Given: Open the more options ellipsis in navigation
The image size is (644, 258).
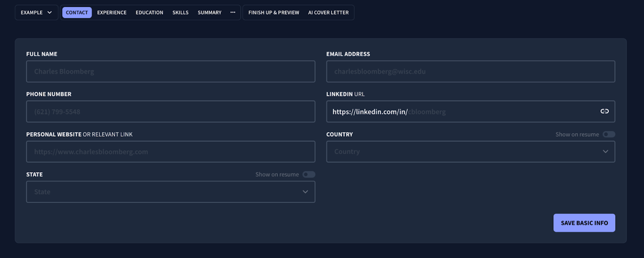Looking at the screenshot, I should 233,12.
